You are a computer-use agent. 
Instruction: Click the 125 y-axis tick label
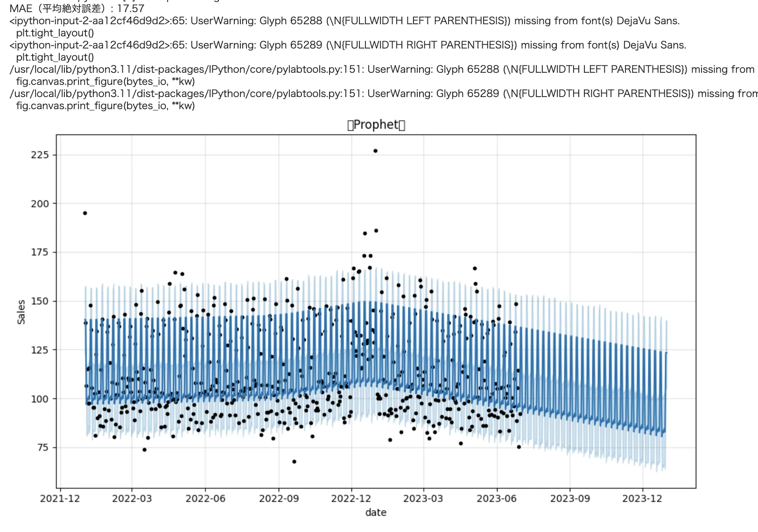[x=40, y=350]
